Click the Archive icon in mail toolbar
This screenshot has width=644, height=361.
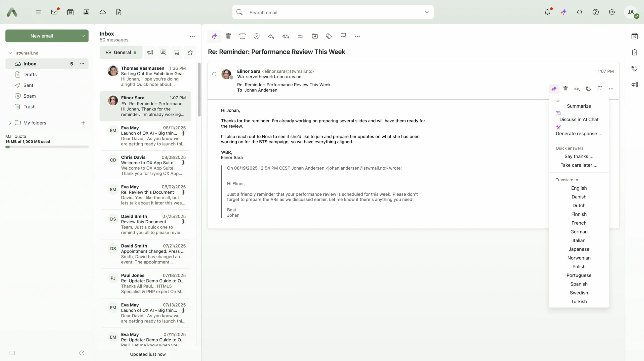coord(242,36)
